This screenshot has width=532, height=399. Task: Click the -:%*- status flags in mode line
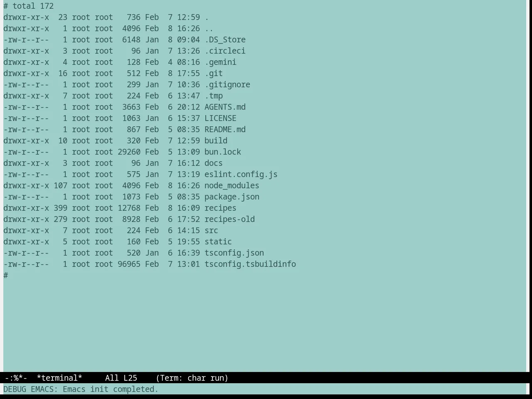[16, 378]
